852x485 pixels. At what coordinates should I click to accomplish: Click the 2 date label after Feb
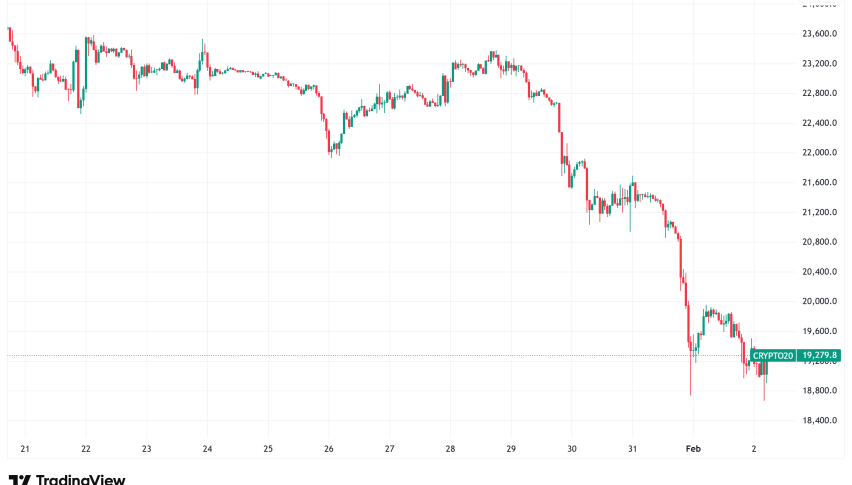(x=753, y=449)
